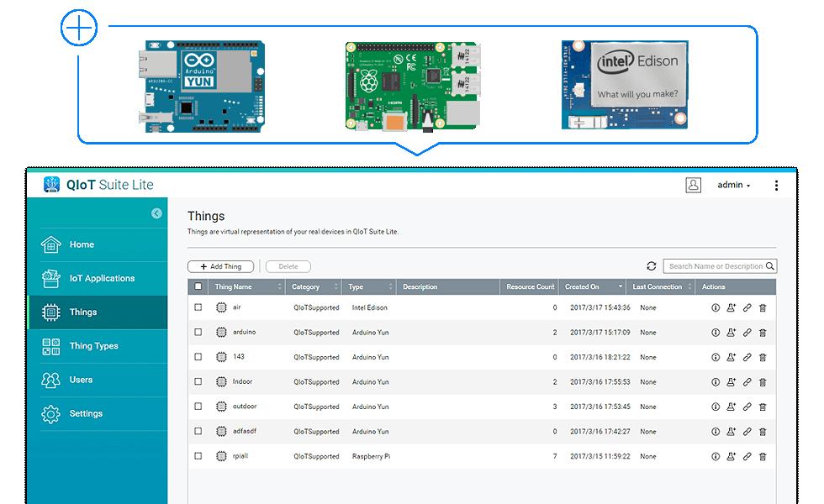
Task: Click the search magnifier button
Action: (770, 266)
